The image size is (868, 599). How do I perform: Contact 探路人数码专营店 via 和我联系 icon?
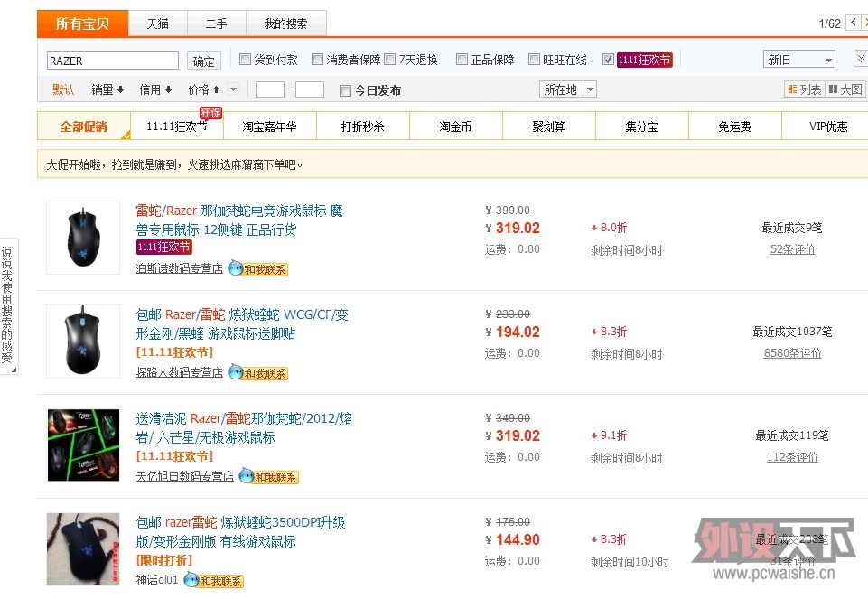click(x=258, y=373)
